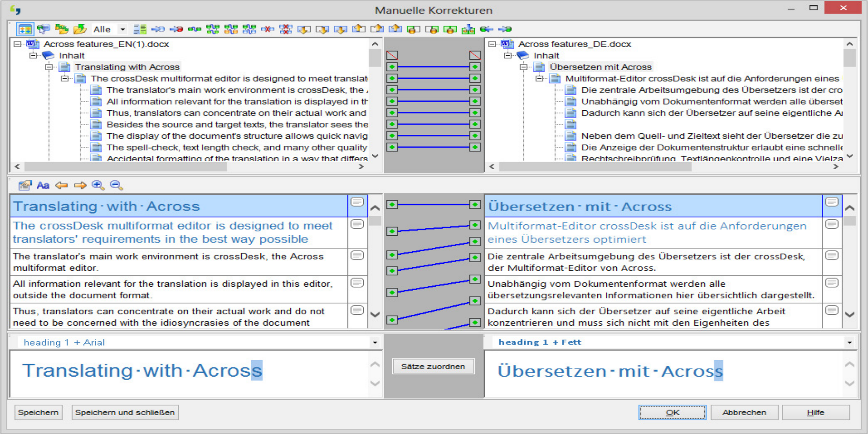
Task: Open the 'Alle' filter dropdown
Action: tap(122, 29)
